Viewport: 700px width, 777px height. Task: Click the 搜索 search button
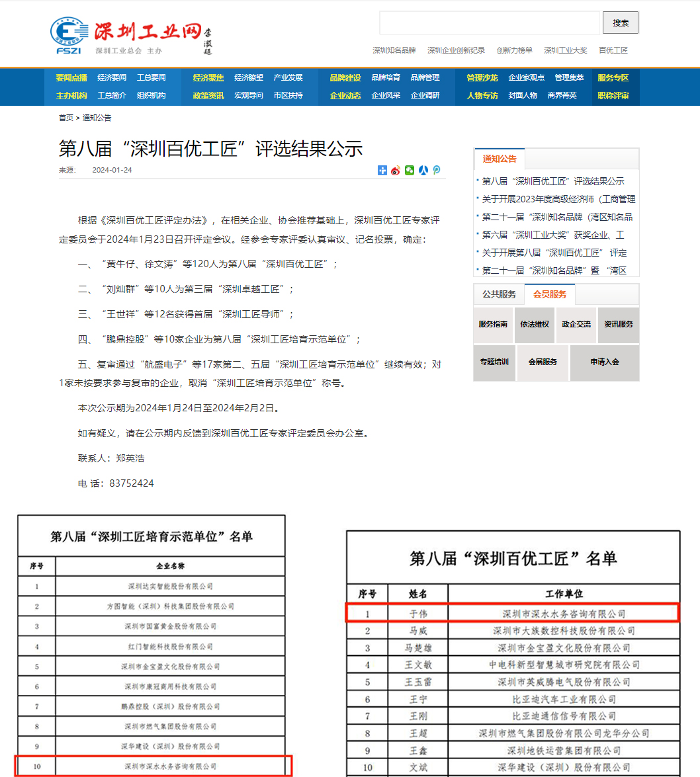pyautogui.click(x=620, y=23)
